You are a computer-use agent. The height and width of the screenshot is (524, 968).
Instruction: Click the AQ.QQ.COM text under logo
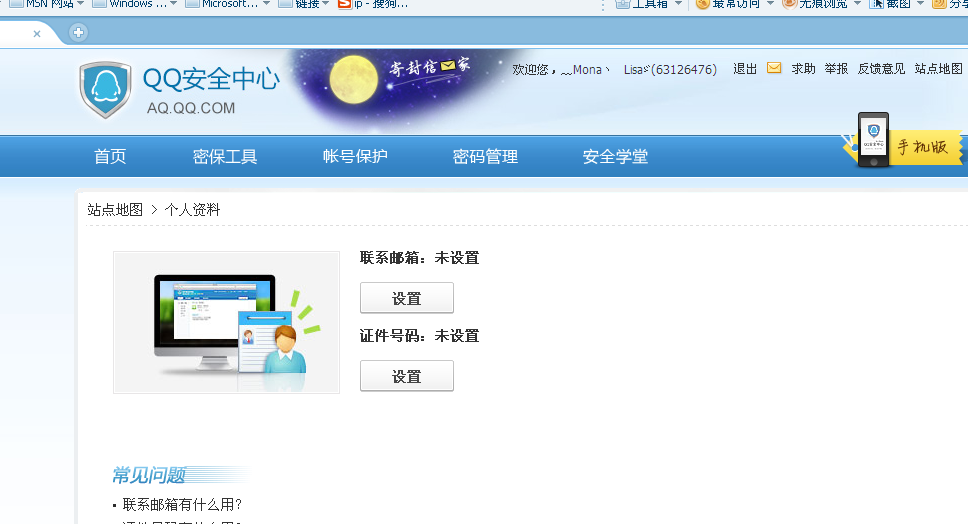(191, 108)
